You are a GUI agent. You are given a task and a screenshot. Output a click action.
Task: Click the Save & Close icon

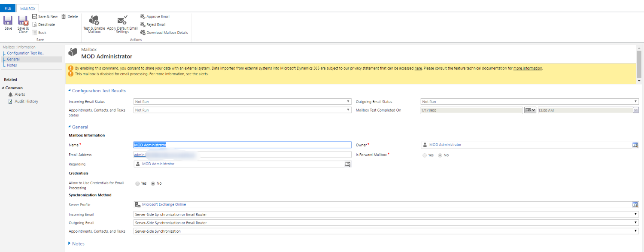[23, 20]
